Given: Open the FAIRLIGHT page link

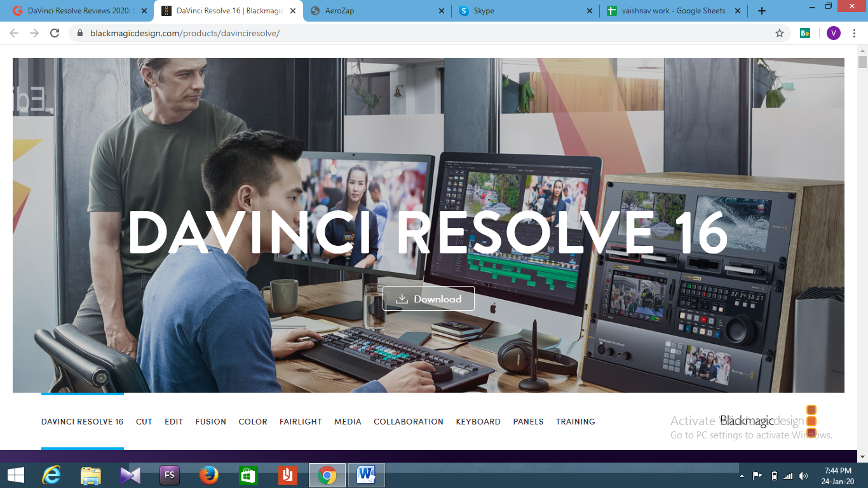Looking at the screenshot, I should tap(301, 421).
